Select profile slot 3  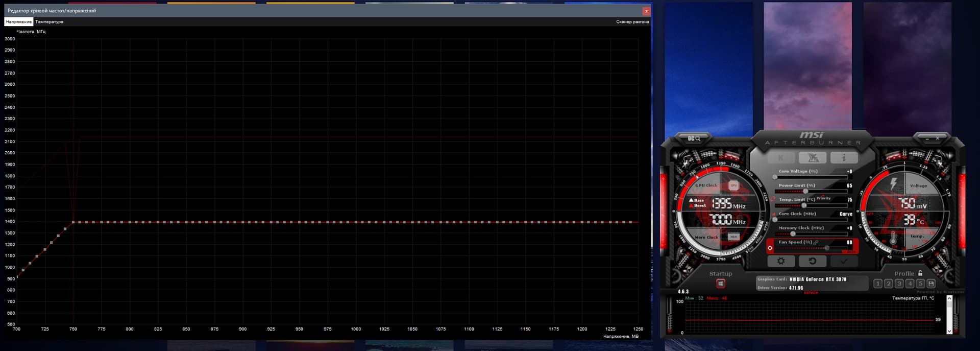[899, 284]
